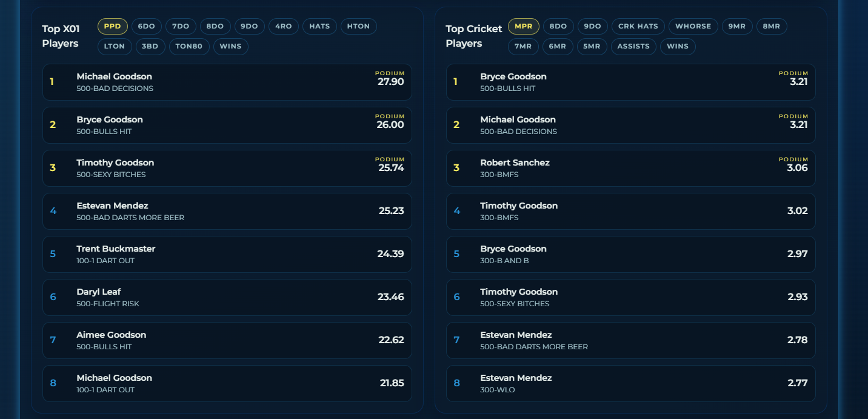Switch to the 6DO leaderboard

[x=146, y=26]
